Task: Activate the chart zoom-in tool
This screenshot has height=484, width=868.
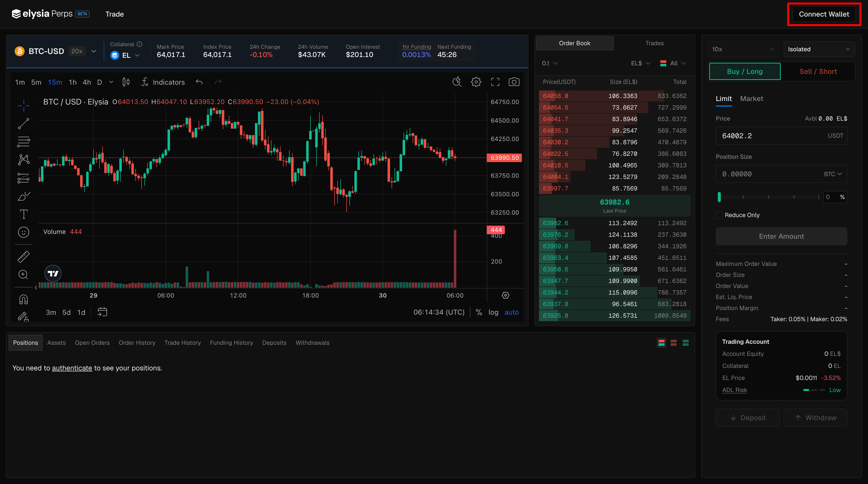Action: 24,274
